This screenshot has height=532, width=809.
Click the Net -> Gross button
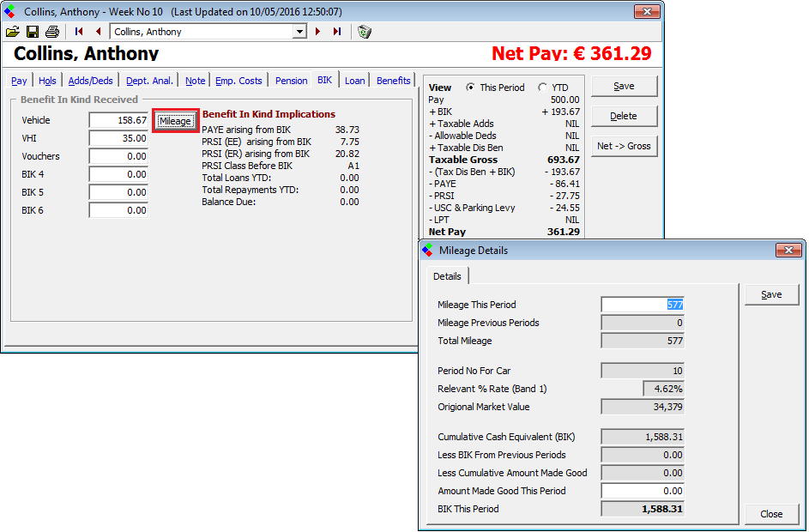click(624, 146)
